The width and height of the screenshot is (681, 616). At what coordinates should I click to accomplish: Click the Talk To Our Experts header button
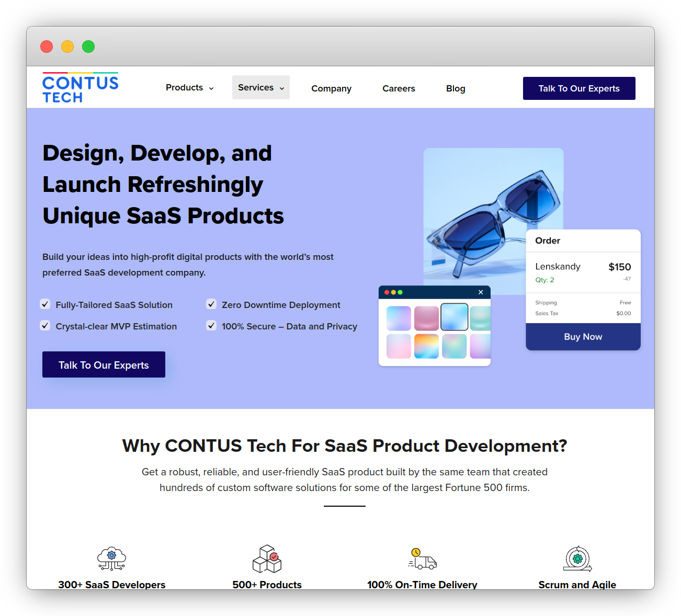click(578, 88)
